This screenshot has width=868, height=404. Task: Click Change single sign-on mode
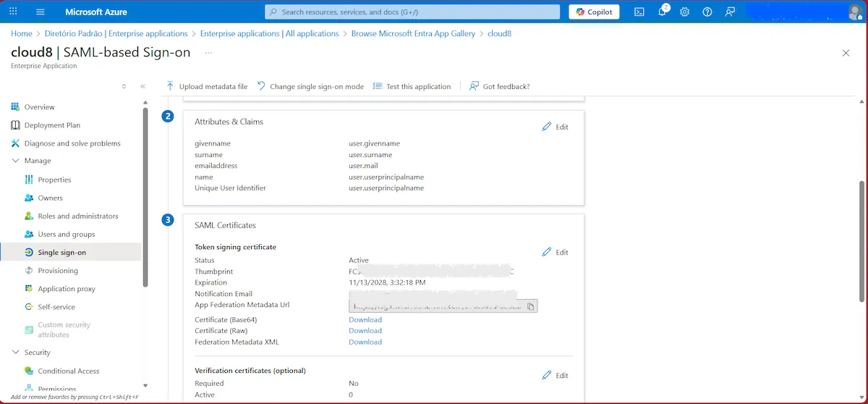[x=310, y=86]
